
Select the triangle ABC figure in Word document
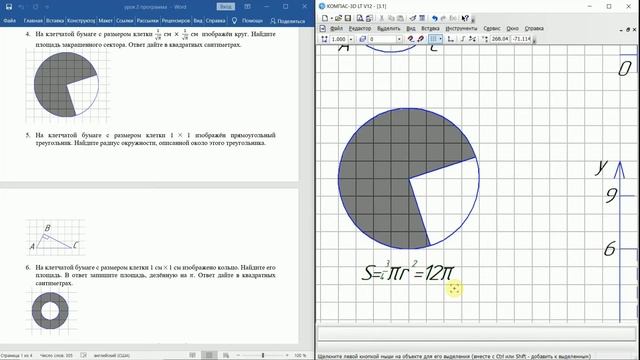(x=55, y=238)
